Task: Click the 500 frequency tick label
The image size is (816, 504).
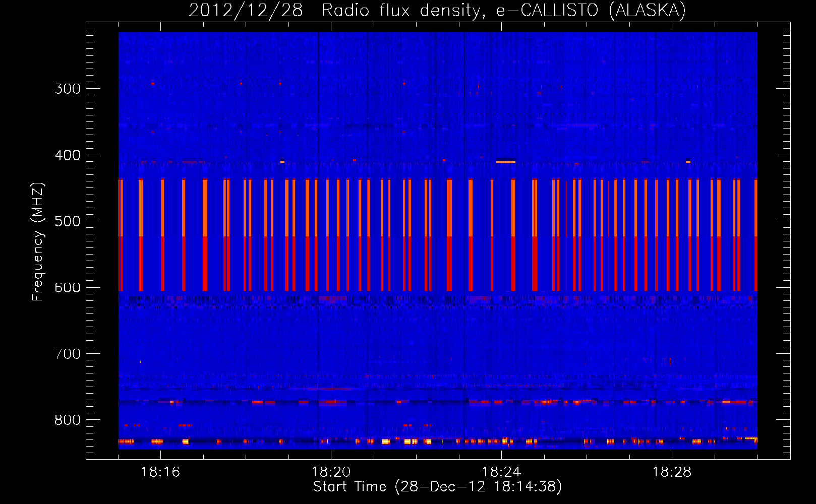Action: pyautogui.click(x=68, y=221)
